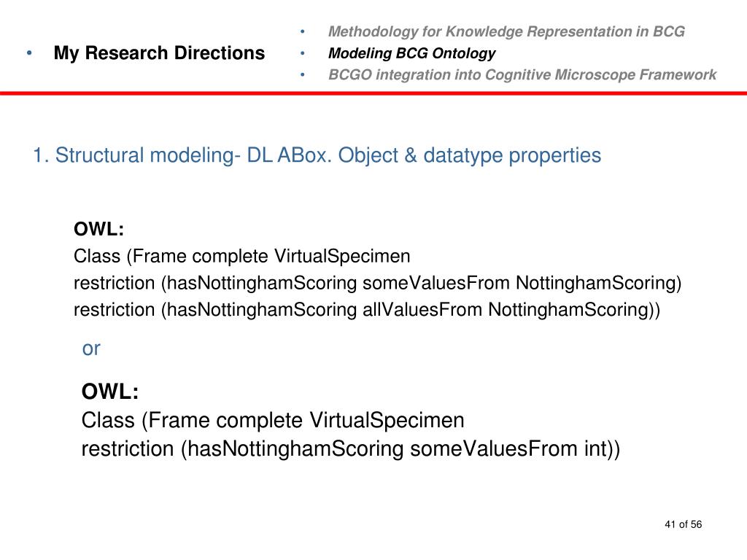Click the blue 'or' text
The width and height of the screenshot is (747, 560).
click(91, 349)
